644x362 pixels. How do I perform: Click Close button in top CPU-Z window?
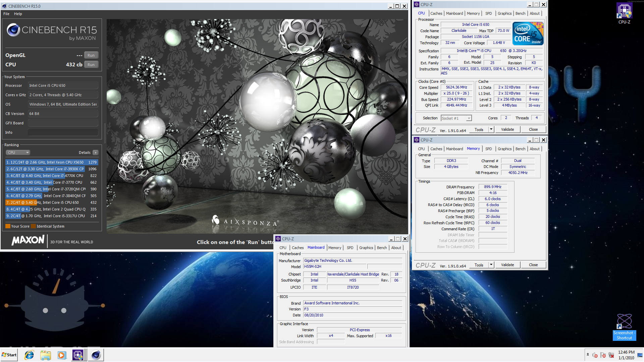pos(533,129)
